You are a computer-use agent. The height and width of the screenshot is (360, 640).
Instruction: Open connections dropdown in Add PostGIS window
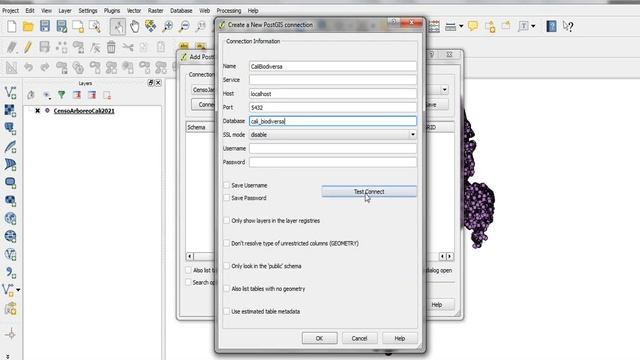[444, 89]
